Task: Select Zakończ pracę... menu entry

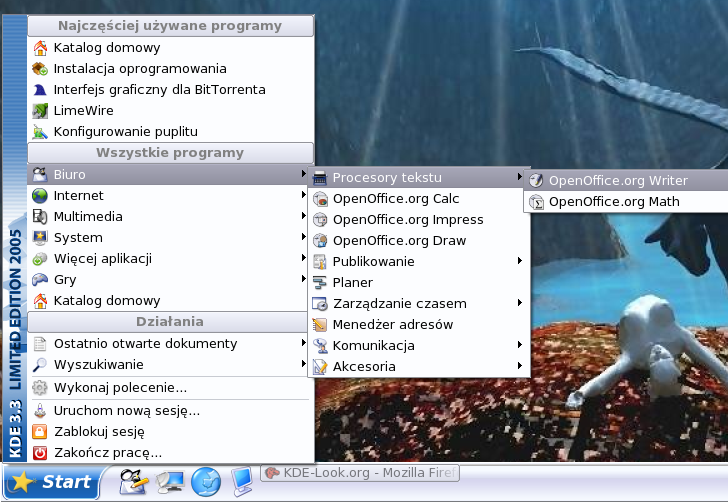Action: [x=170, y=452]
